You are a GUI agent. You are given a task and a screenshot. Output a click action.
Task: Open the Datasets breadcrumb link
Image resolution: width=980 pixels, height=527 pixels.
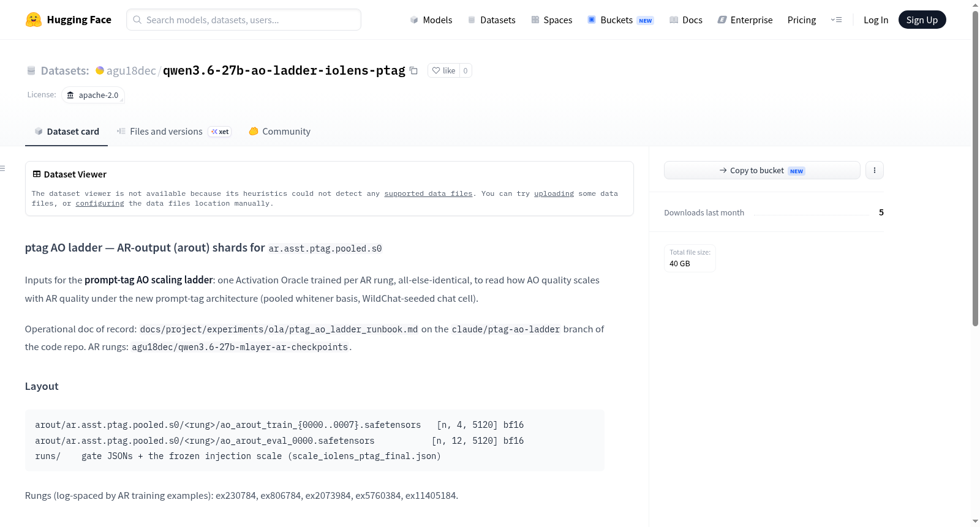[65, 71]
